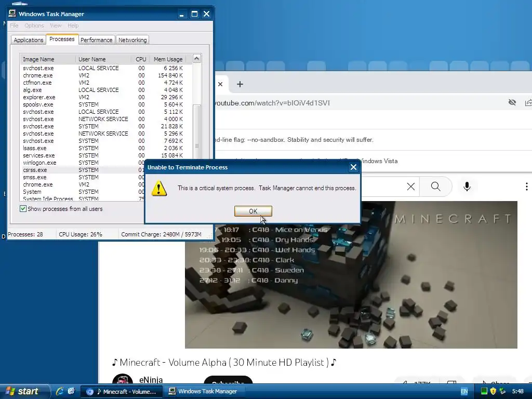Switch to Processes tab in Task Manager
The width and height of the screenshot is (532, 399).
pyautogui.click(x=62, y=39)
